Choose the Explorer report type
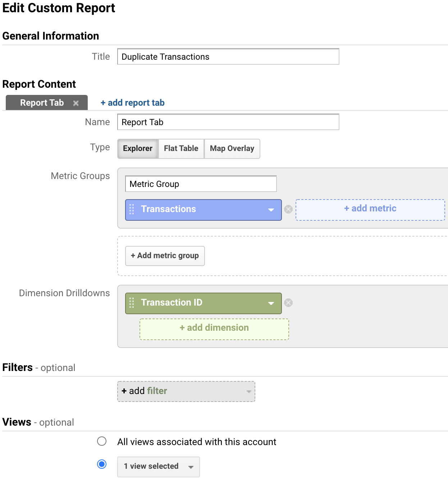Viewport: 448px width, 481px height. point(138,148)
